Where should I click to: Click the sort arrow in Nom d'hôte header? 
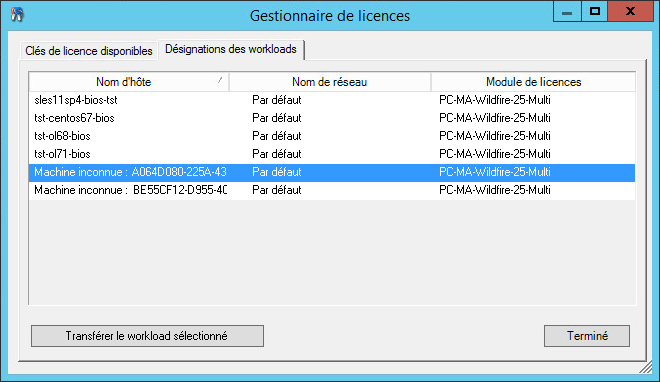(220, 80)
